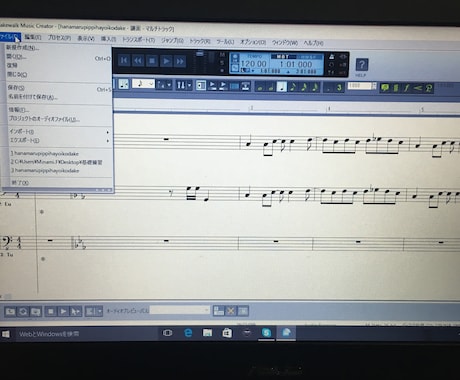Select the sixteenth note duration icon

pyautogui.click(x=304, y=87)
